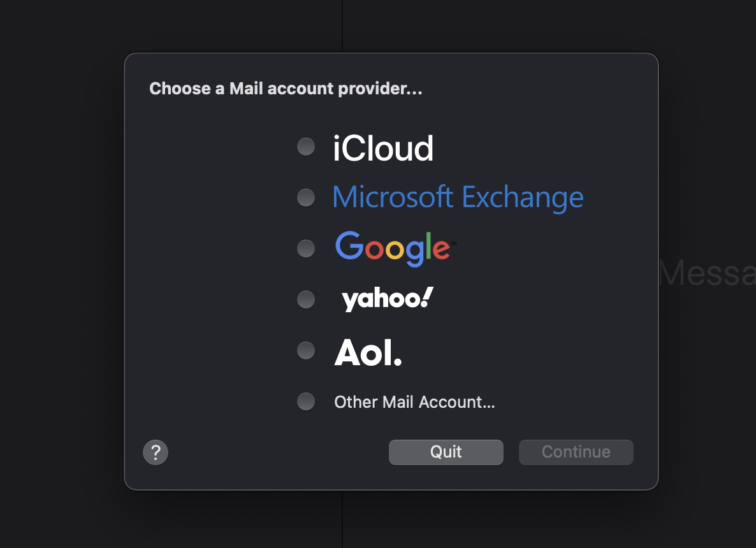Click the faded Message text behind dialog

click(708, 273)
